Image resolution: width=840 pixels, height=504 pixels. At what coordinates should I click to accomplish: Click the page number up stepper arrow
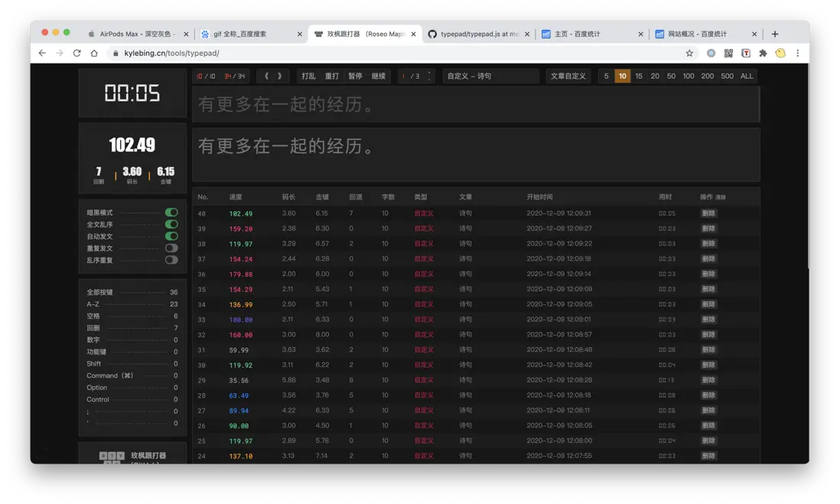tap(429, 72)
